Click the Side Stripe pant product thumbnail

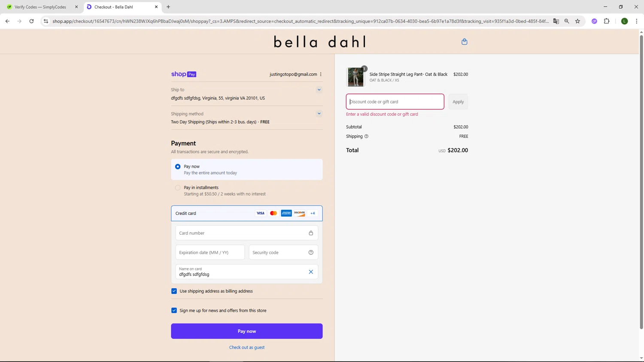click(x=356, y=77)
